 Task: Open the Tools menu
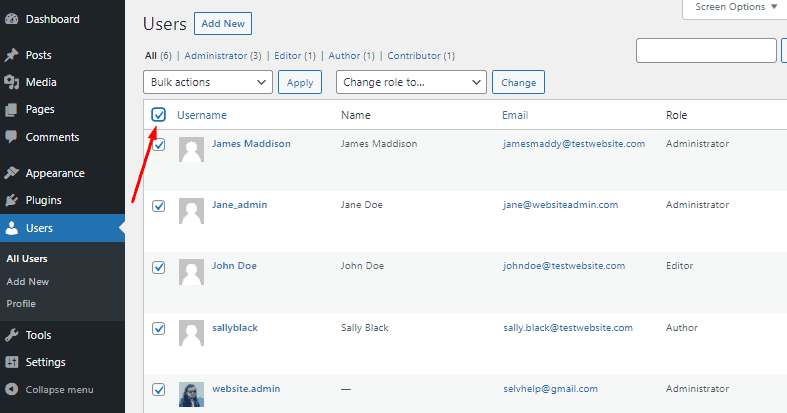coord(38,335)
